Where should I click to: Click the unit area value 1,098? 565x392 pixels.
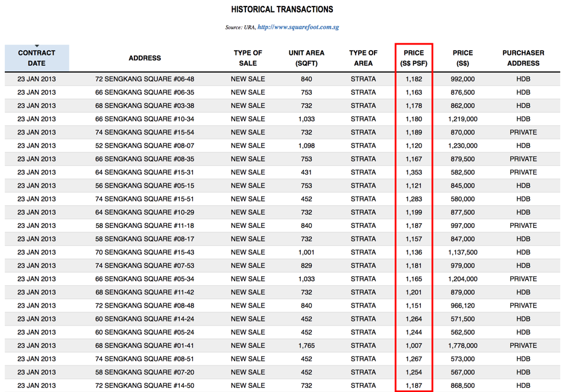306,145
